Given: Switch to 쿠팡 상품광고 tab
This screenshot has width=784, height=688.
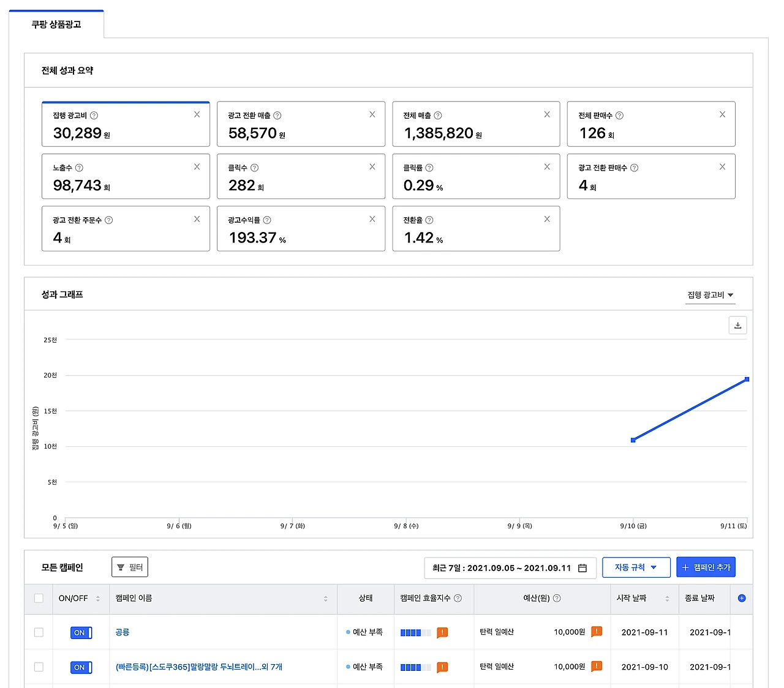Looking at the screenshot, I should click(x=56, y=24).
